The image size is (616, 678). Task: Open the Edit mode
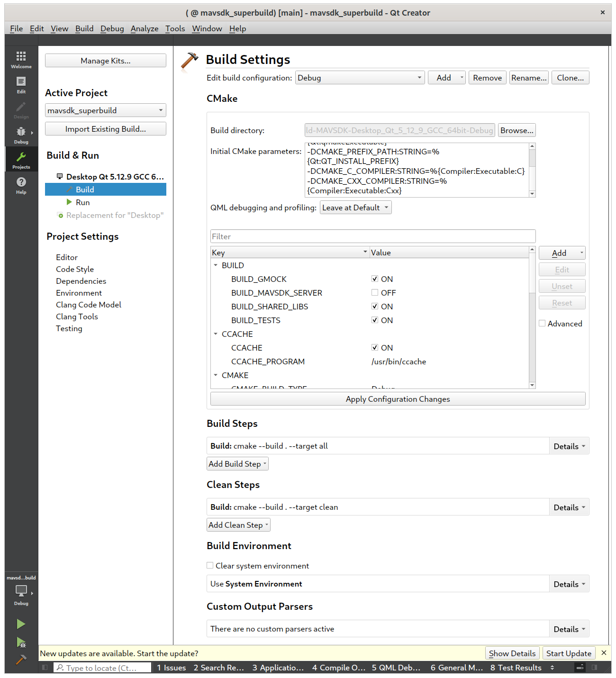[x=21, y=83]
